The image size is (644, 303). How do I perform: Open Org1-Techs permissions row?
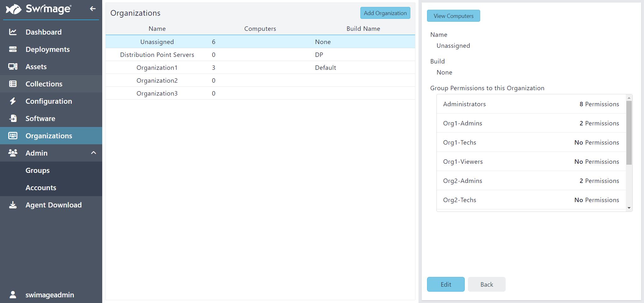click(x=531, y=142)
